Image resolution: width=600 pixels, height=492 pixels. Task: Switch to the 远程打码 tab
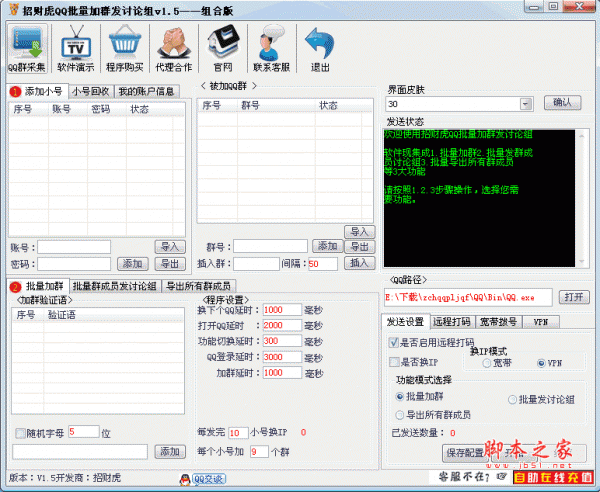[452, 322]
